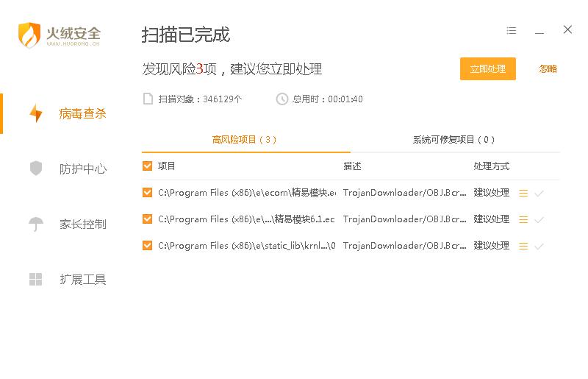This screenshot has width=588, height=379.
Task: Open the 扩展工具 grid icon
Action: [x=36, y=279]
